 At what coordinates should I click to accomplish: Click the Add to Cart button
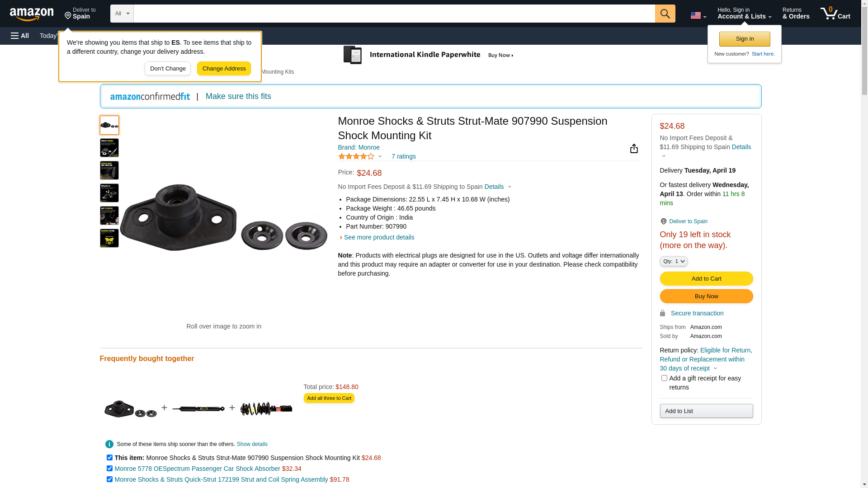pos(706,279)
